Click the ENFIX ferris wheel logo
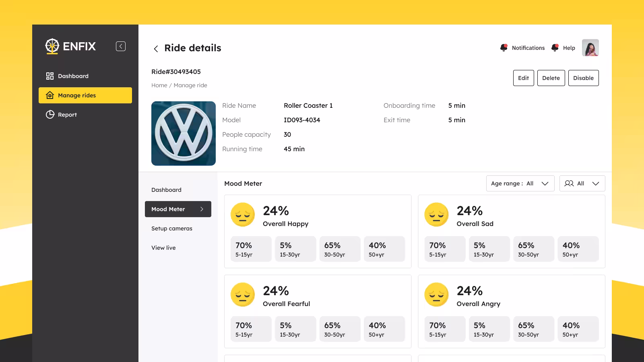The height and width of the screenshot is (362, 644). pyautogui.click(x=52, y=46)
